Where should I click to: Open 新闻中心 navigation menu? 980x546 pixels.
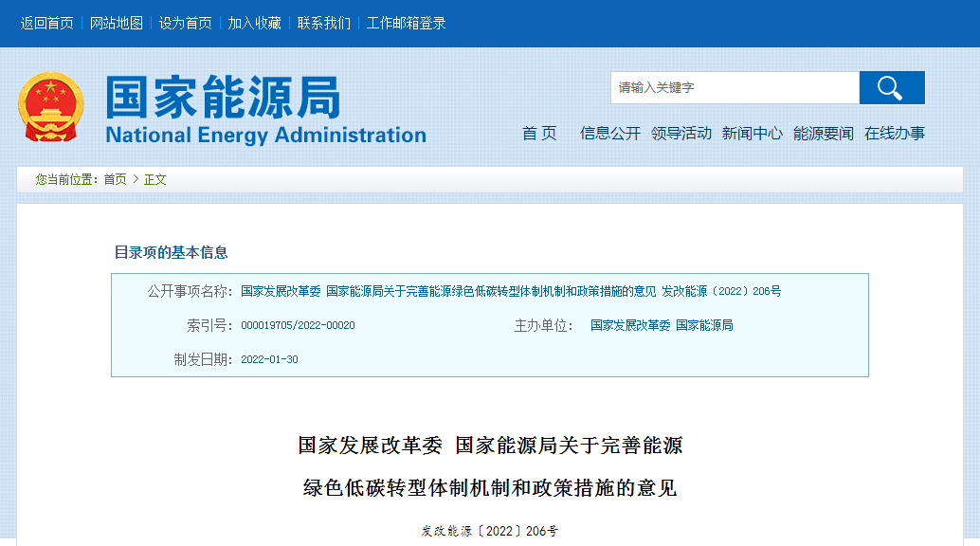tap(752, 133)
